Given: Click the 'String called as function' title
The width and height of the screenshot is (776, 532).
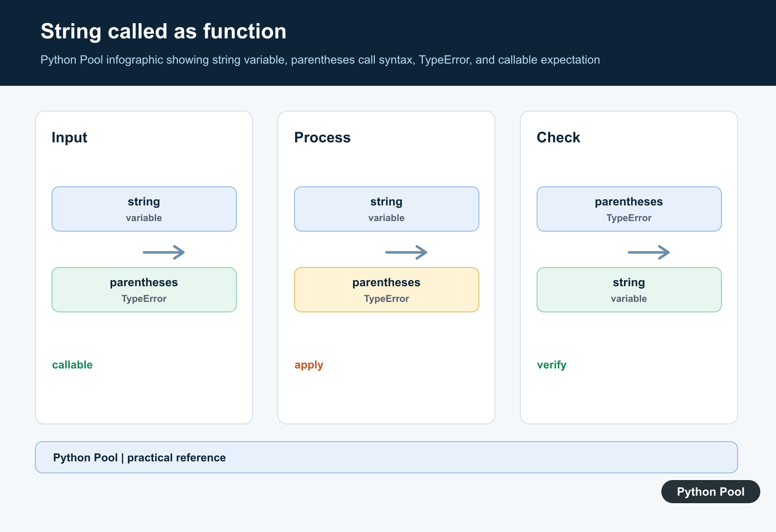Looking at the screenshot, I should pyautogui.click(x=163, y=31).
